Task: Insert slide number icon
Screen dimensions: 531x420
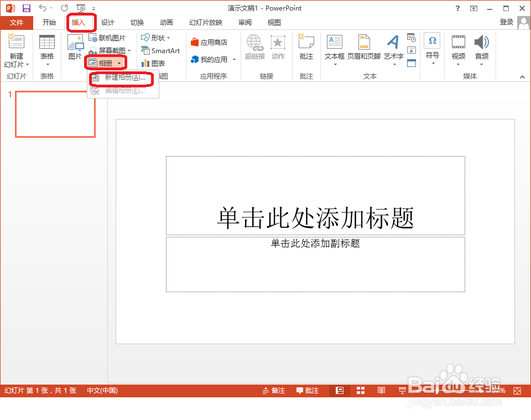Action: click(x=411, y=50)
